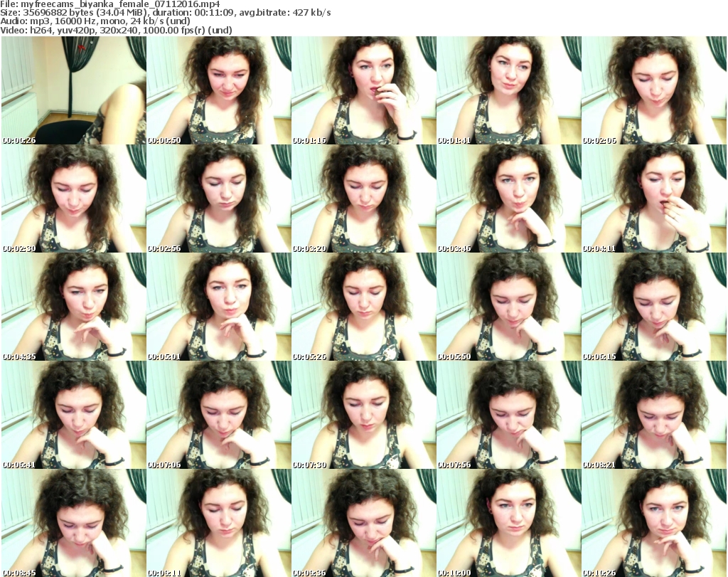Select the thumbnail stamped 00:10:00
Viewport: 728px width, 577px height.
pyautogui.click(x=508, y=523)
